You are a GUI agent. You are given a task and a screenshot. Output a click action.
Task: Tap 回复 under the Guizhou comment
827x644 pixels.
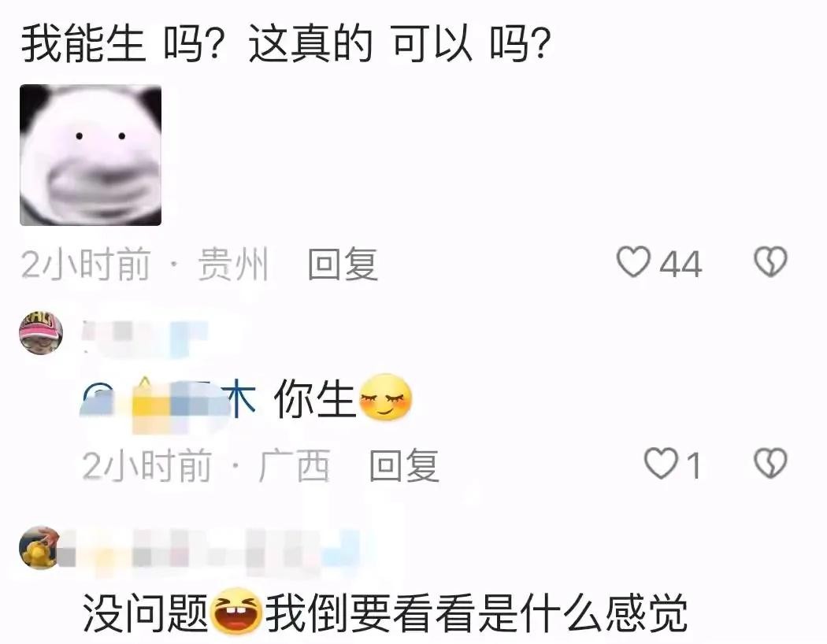pyautogui.click(x=343, y=264)
